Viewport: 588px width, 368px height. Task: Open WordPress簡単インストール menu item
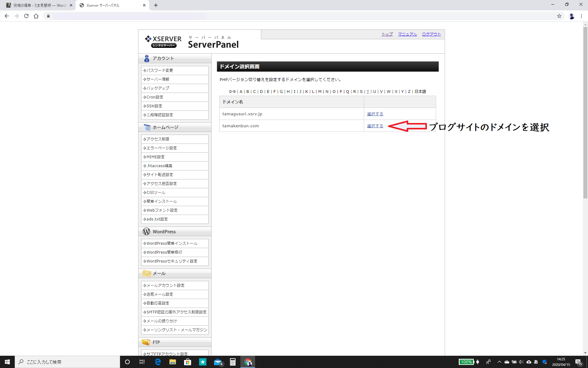(x=172, y=243)
